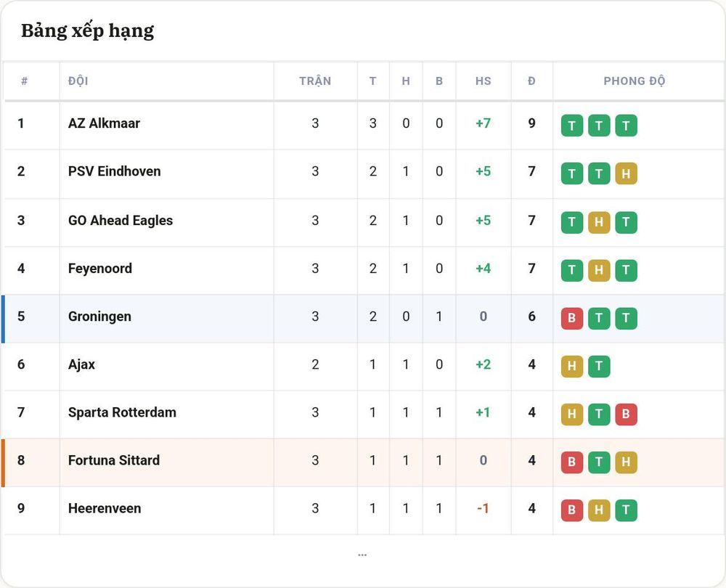Click Fortuna Sittard's yellow H form badge
The image size is (726, 588).
tap(626, 462)
